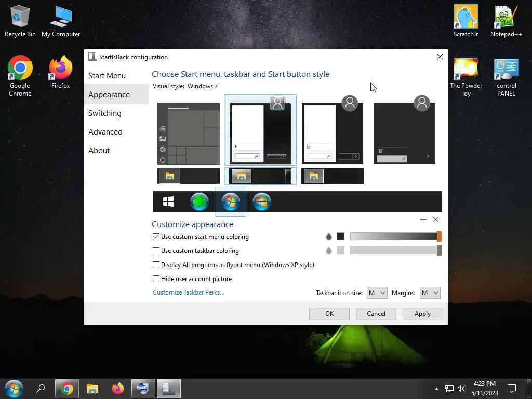The image size is (532, 399).
Task: Open the Taskbar icon size dropdown
Action: tap(377, 293)
